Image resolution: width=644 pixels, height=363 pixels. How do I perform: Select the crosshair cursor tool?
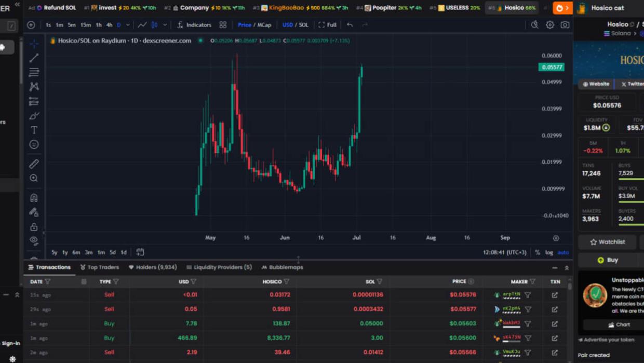tap(34, 44)
